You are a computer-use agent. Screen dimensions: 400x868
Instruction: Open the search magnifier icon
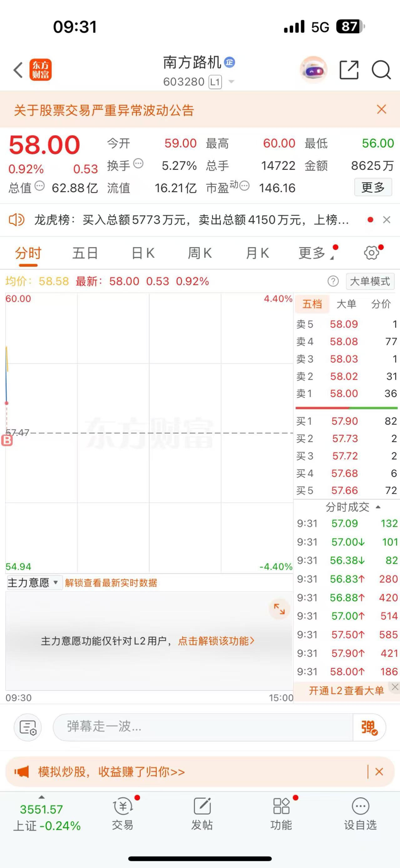point(381,70)
